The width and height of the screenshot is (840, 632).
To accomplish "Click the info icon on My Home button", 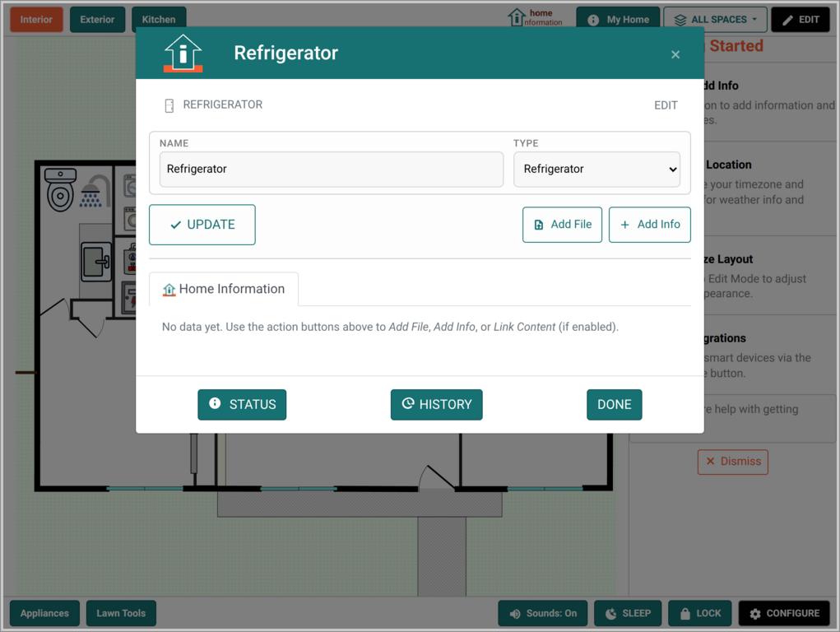I will 593,21.
